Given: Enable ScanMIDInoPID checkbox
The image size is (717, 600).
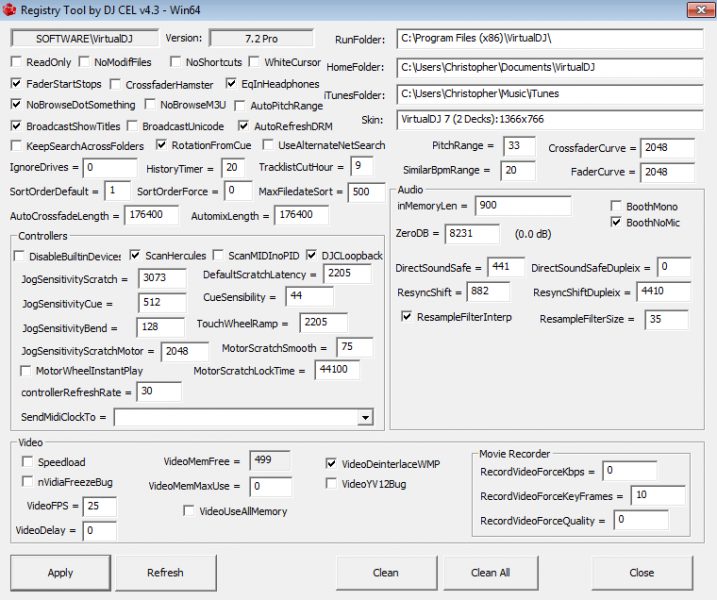Looking at the screenshot, I should coord(218,255).
